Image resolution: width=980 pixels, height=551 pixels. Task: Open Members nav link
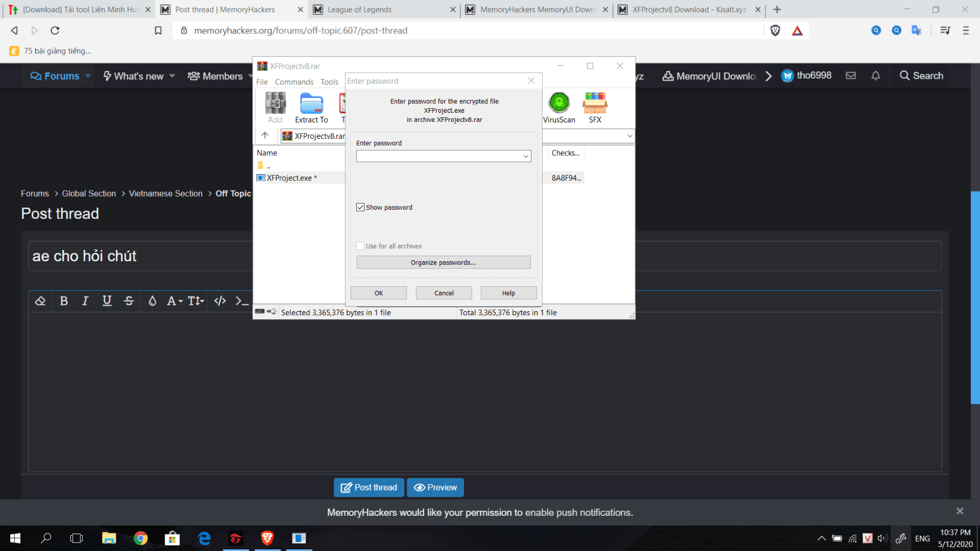pos(215,76)
